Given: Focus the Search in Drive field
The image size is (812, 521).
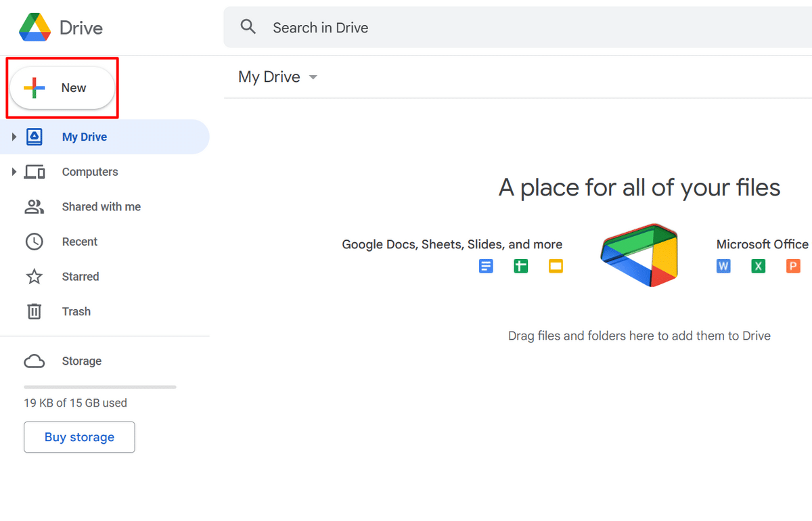Looking at the screenshot, I should coord(518,28).
